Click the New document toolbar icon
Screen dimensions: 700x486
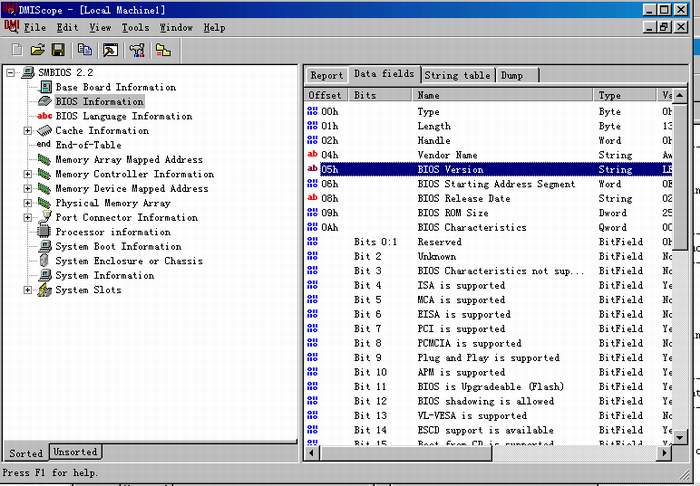[17, 50]
